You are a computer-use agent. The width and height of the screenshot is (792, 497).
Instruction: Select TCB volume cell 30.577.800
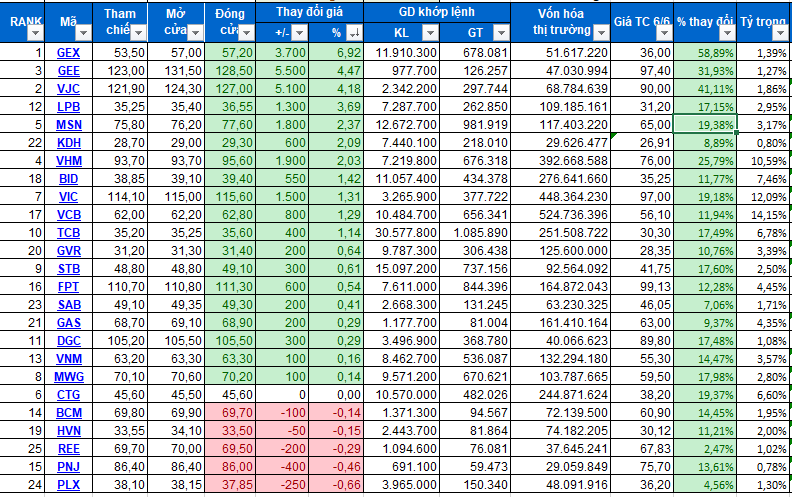[x=401, y=233]
